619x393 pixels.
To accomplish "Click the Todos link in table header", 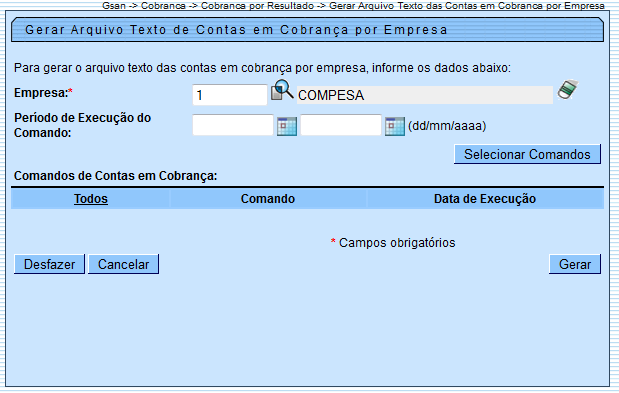I will 91,199.
